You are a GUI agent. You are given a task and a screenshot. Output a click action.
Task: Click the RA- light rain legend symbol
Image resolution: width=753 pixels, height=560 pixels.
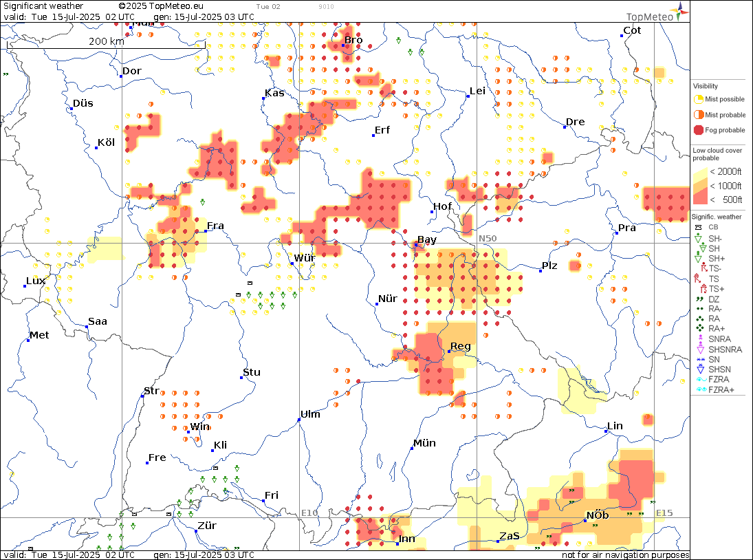pos(699,309)
